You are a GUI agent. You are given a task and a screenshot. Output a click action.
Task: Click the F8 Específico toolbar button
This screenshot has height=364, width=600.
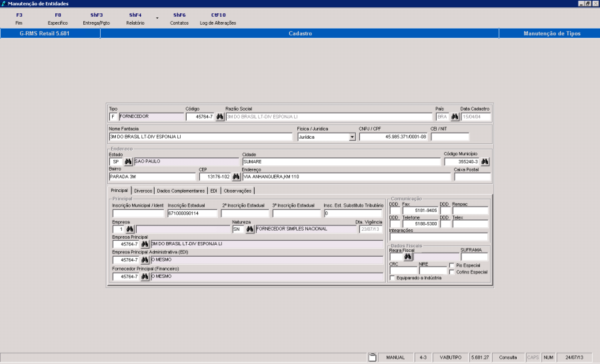click(x=58, y=19)
